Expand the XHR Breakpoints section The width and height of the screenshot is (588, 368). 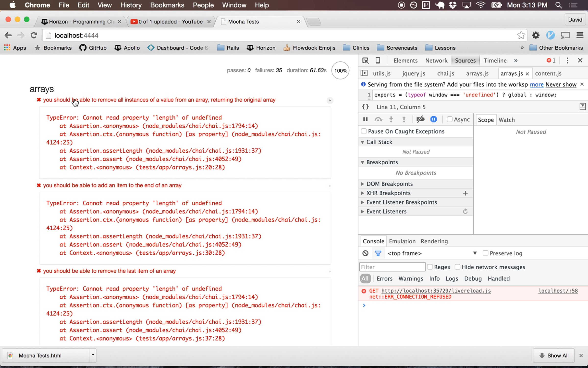pyautogui.click(x=362, y=193)
